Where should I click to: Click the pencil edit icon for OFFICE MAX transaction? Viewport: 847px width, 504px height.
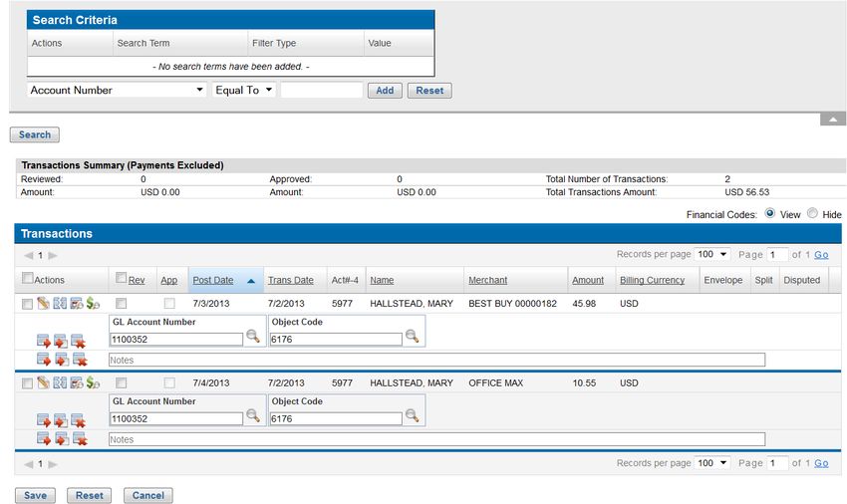[x=43, y=382]
